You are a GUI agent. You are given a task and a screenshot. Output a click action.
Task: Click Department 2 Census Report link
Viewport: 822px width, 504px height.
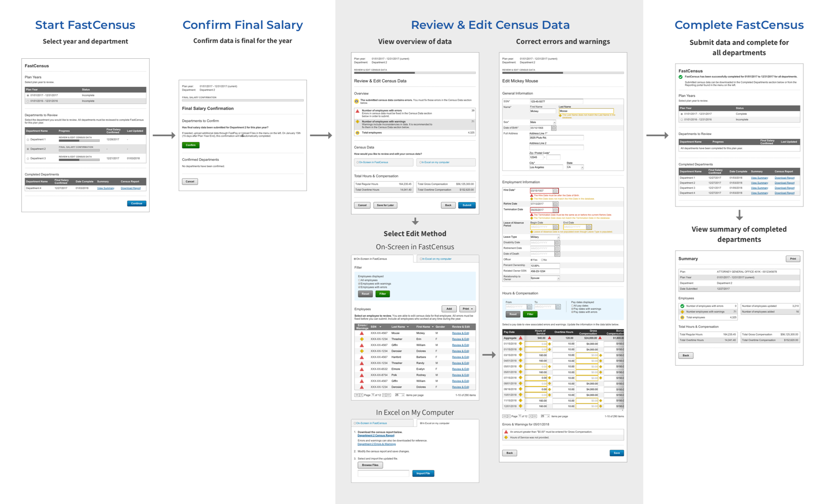click(376, 435)
